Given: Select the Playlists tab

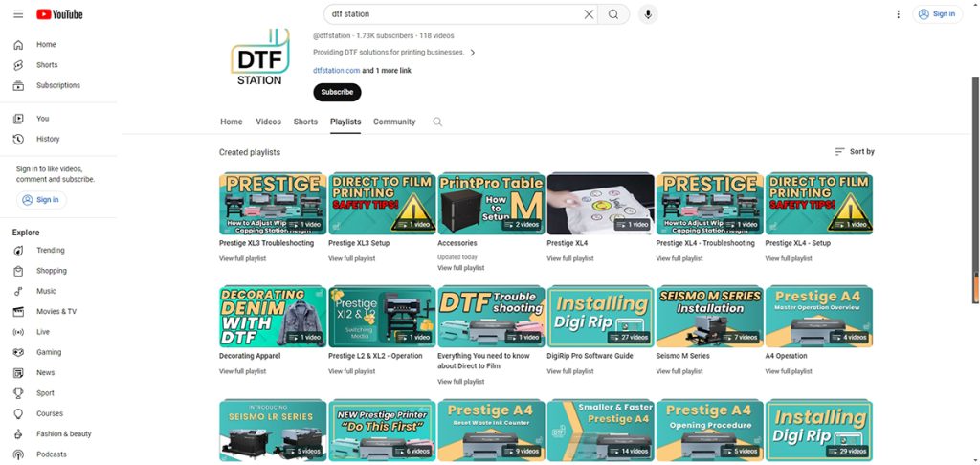Looking at the screenshot, I should tap(345, 122).
